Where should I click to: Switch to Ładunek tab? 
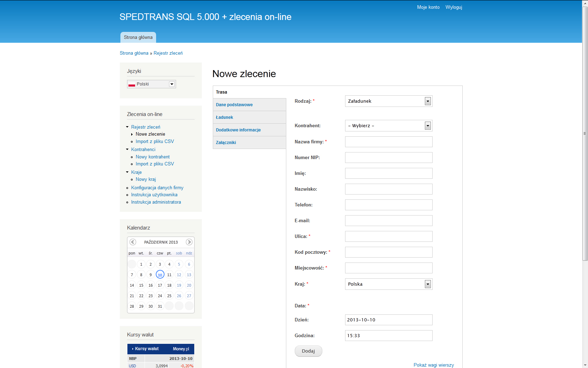[250, 117]
